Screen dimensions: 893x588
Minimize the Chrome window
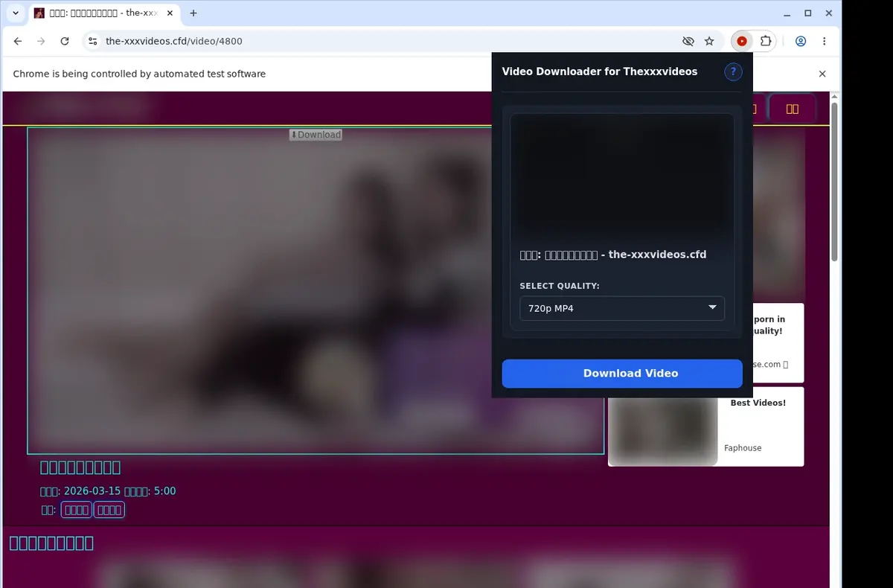(788, 13)
